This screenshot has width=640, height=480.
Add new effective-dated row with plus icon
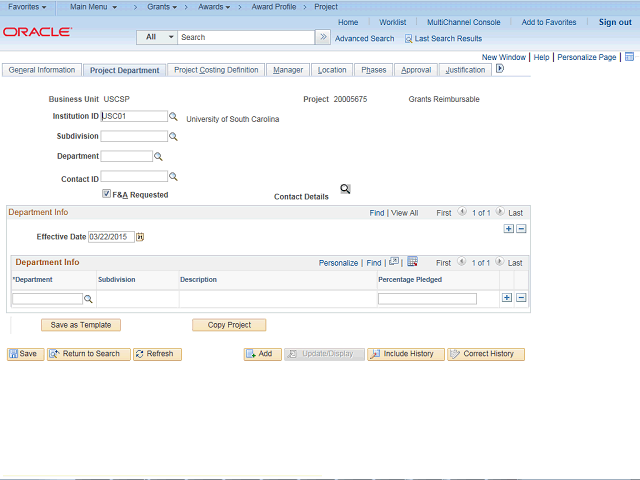(509, 229)
